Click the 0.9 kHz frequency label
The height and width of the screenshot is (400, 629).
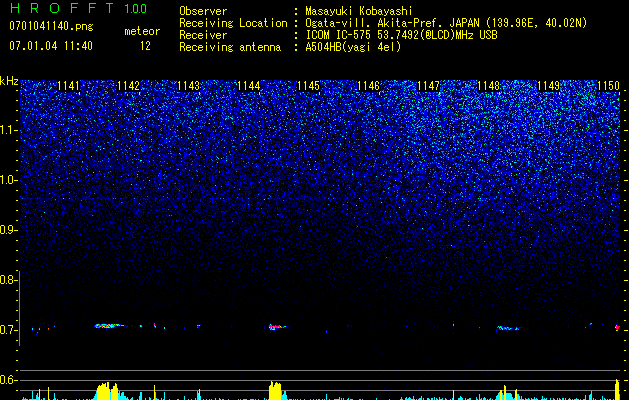coord(7,230)
